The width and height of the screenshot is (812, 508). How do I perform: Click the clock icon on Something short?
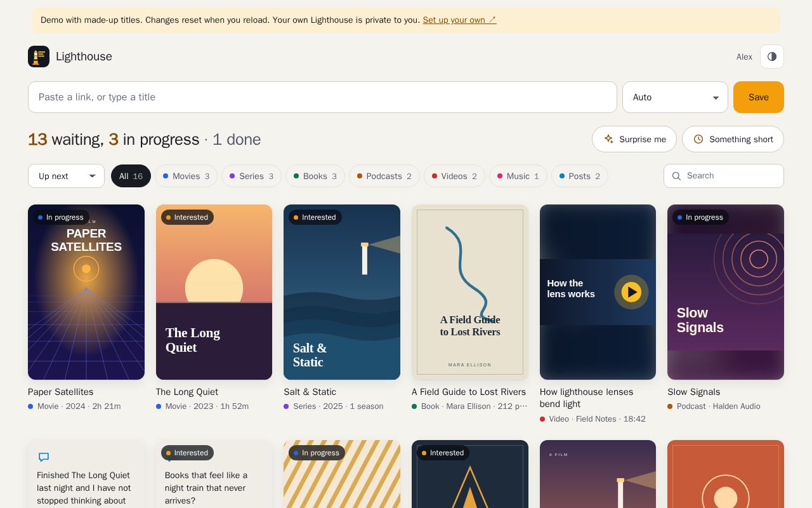[x=698, y=139]
